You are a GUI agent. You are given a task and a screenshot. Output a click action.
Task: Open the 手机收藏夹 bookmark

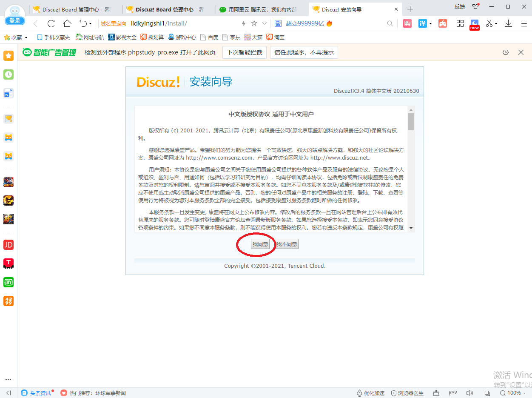pos(54,37)
